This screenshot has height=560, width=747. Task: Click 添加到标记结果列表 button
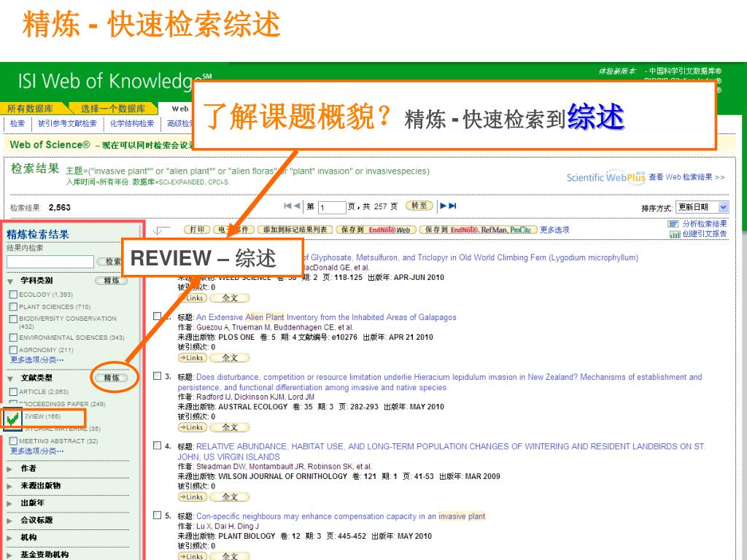295,230
